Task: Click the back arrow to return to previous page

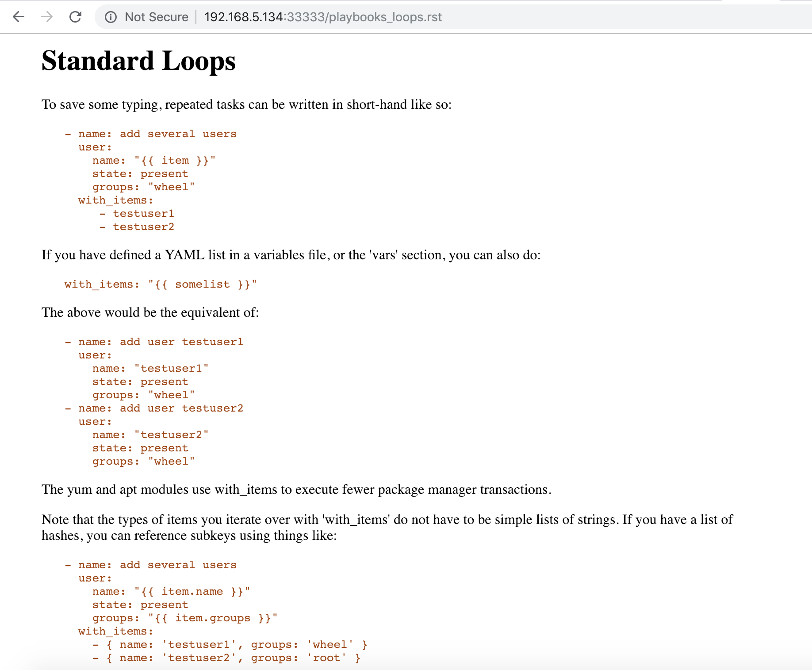Action: click(x=18, y=17)
